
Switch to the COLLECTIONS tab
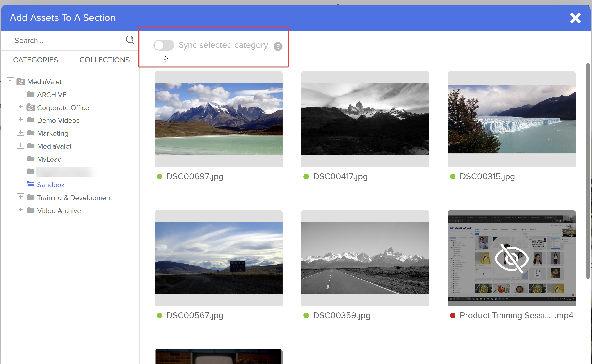(105, 60)
